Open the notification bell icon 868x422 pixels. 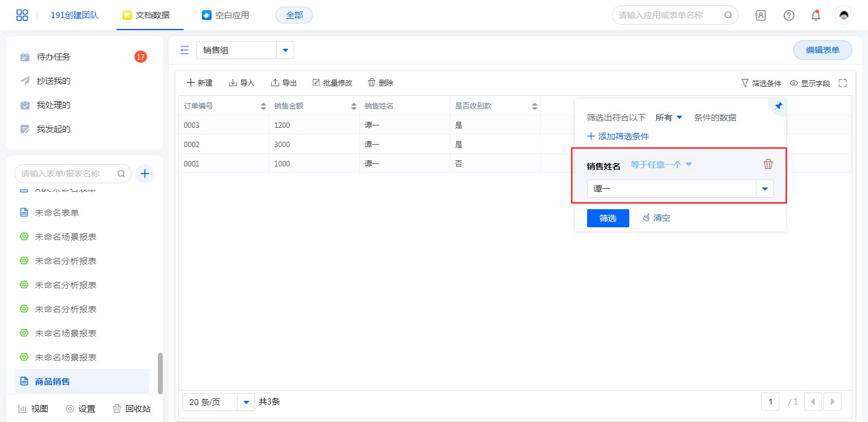(816, 15)
